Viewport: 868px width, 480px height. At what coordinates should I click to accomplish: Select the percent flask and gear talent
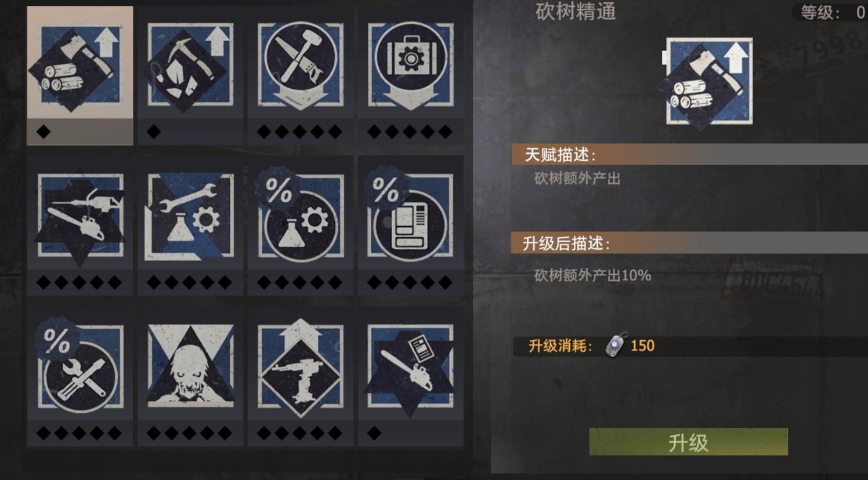pos(301,226)
